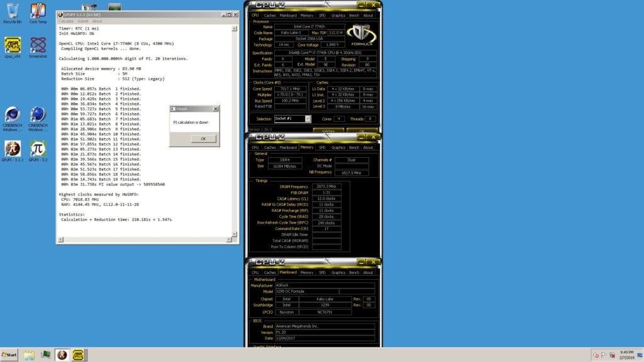The height and width of the screenshot is (362, 644).
Task: Select the SPD tab in bottom CPU-Z window
Action: point(323,273)
